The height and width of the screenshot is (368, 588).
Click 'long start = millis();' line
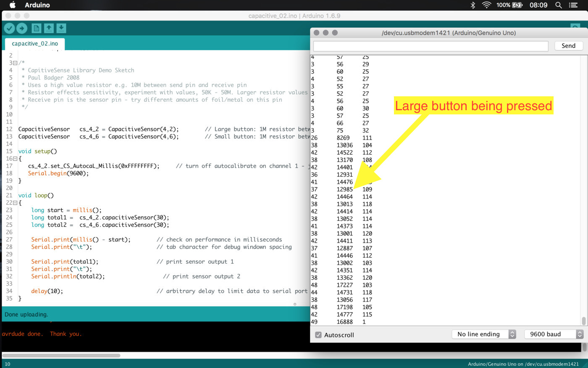click(x=66, y=210)
